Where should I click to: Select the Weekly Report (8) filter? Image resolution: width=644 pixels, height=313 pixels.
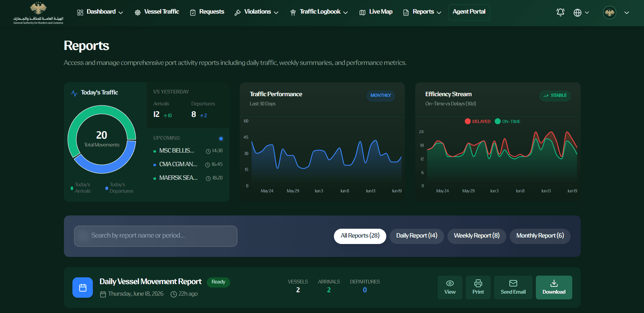477,236
